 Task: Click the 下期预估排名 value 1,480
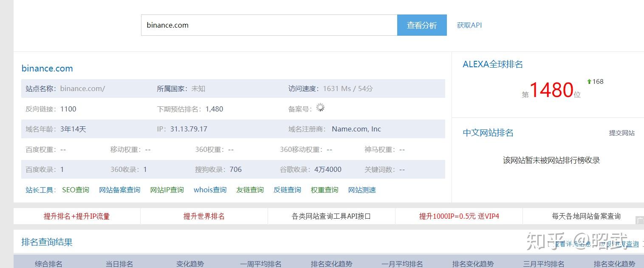214,109
